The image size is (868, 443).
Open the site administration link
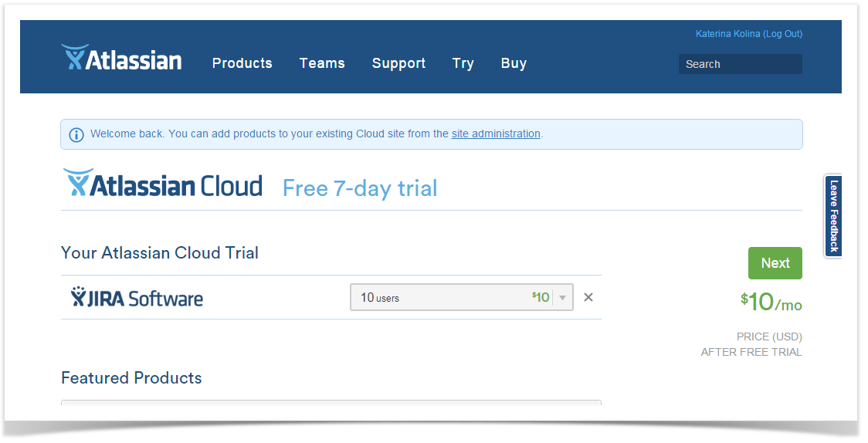pyautogui.click(x=496, y=134)
